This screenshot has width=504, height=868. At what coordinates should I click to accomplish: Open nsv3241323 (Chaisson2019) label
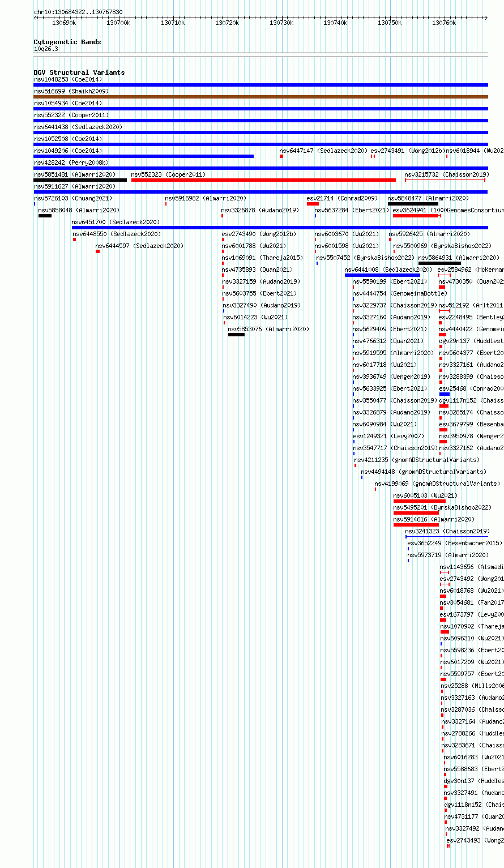(447, 531)
